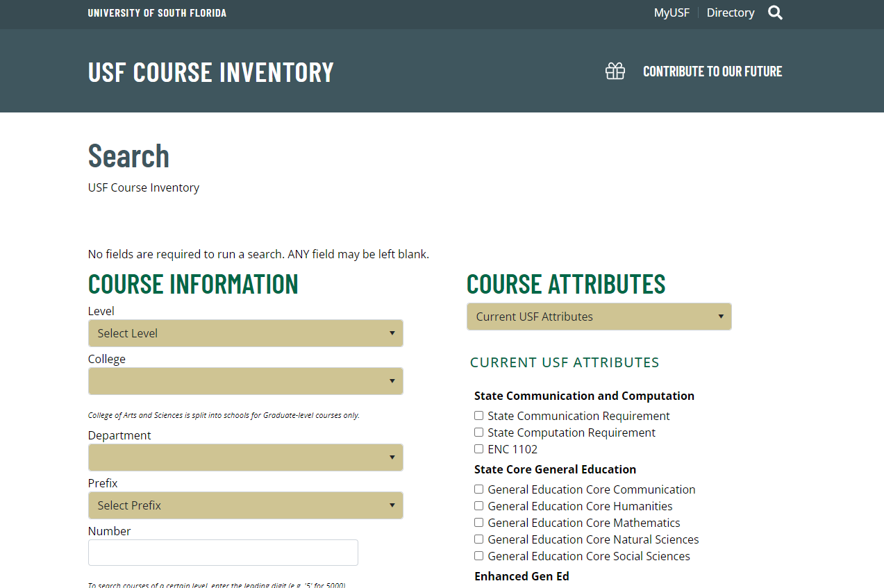The height and width of the screenshot is (588, 884).
Task: Click the gift box donation icon
Action: coord(615,71)
